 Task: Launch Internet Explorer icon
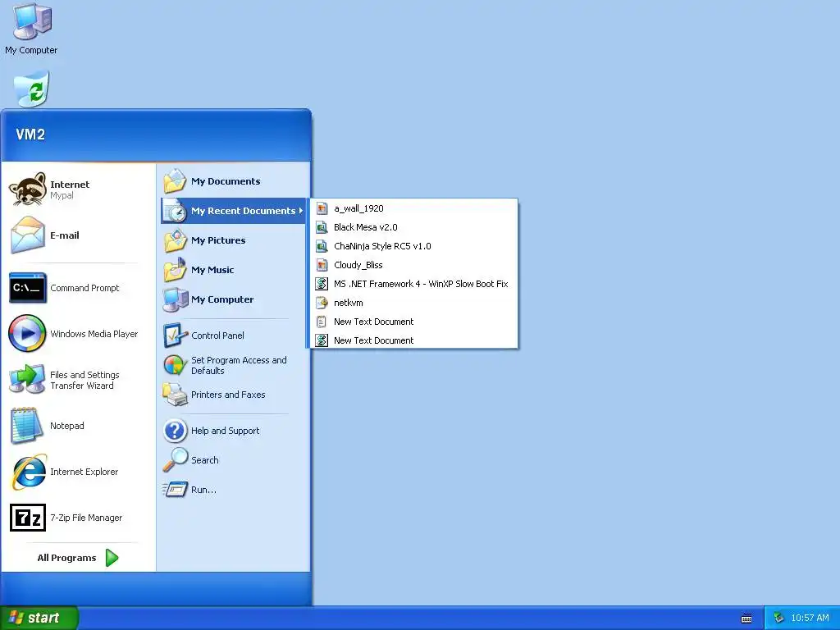[x=29, y=472]
